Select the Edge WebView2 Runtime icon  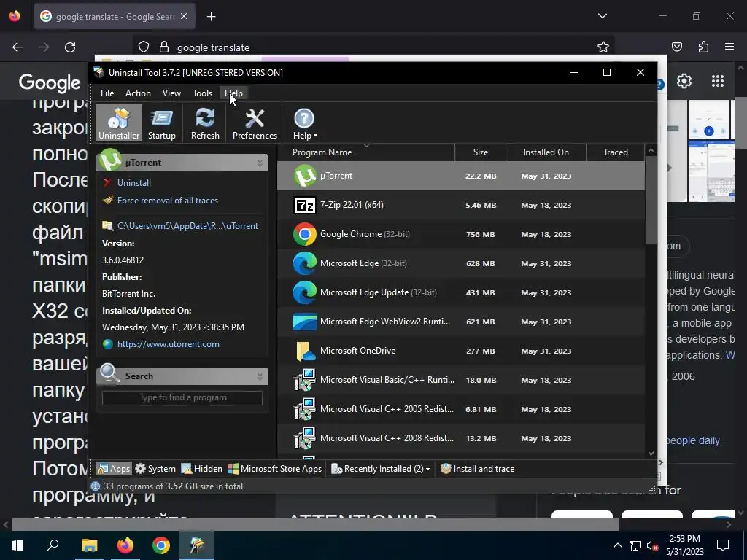point(305,322)
